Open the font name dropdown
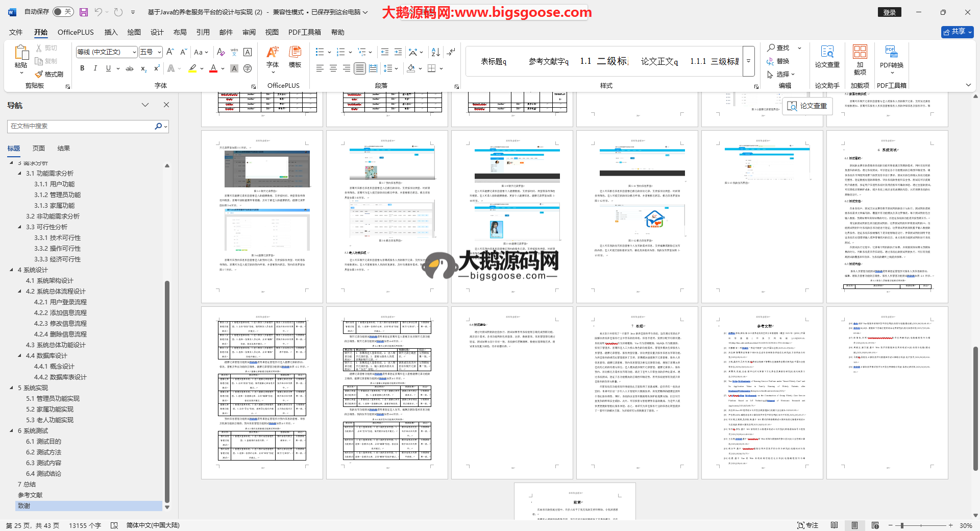Screen dimensions: 980x531 point(134,52)
